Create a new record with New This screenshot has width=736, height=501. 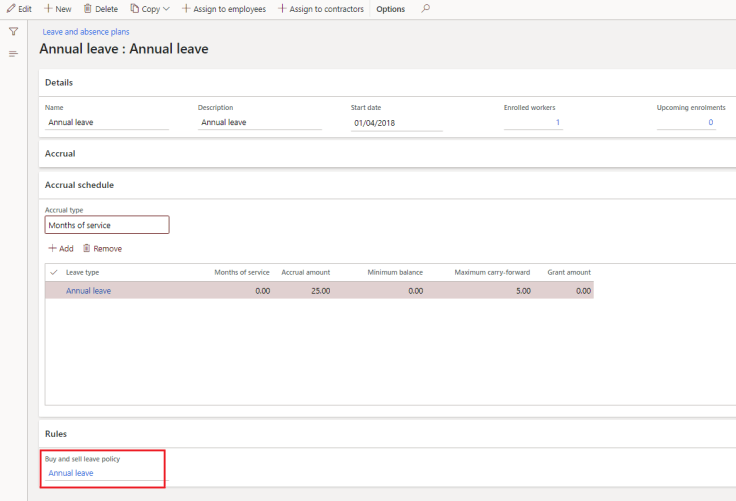(x=57, y=9)
